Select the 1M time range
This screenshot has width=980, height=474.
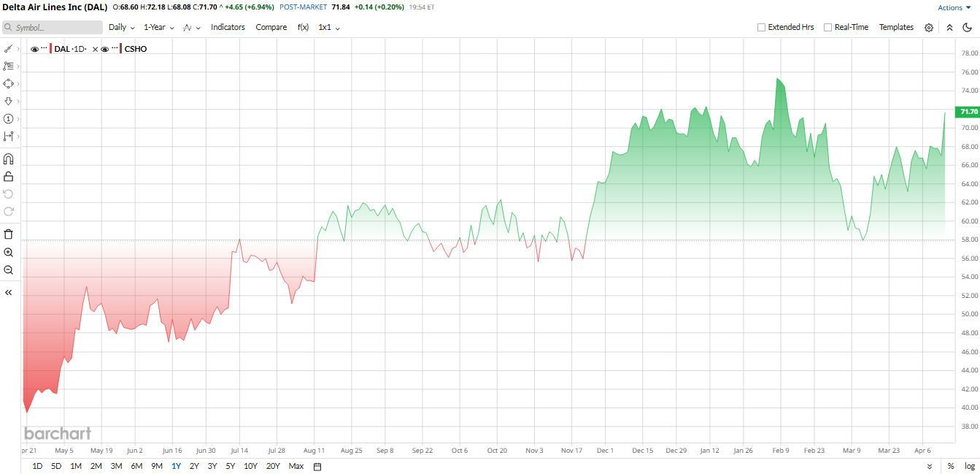pyautogui.click(x=76, y=466)
